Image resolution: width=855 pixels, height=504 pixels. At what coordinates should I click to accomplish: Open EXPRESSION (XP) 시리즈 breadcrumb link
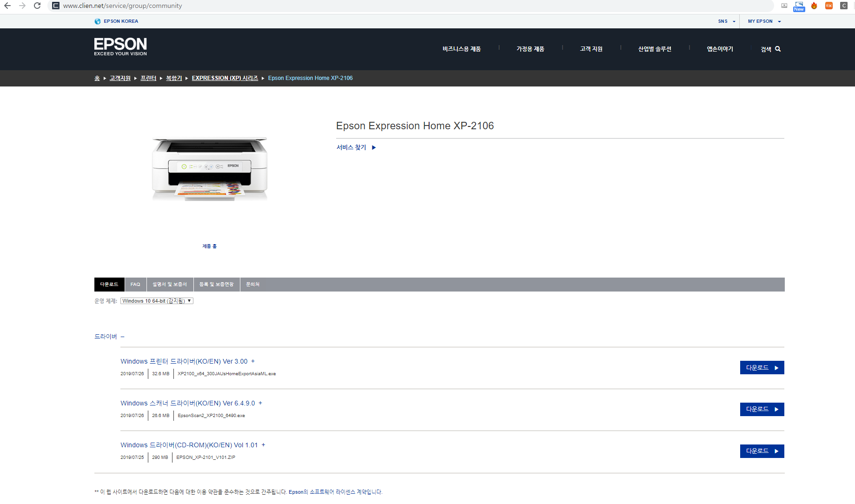coord(225,78)
